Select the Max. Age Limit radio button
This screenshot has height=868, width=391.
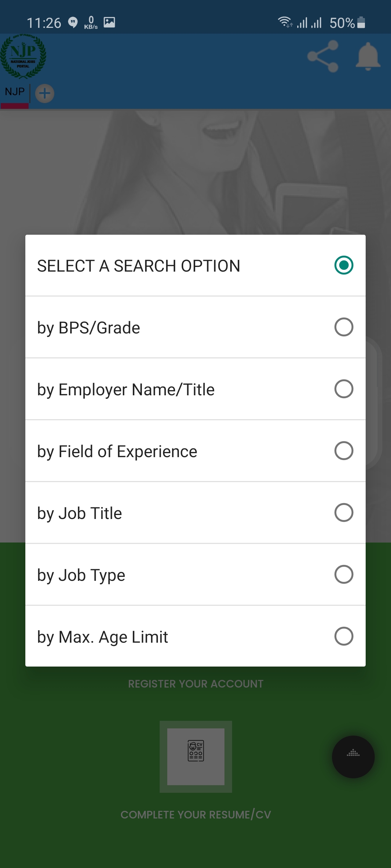(x=344, y=636)
